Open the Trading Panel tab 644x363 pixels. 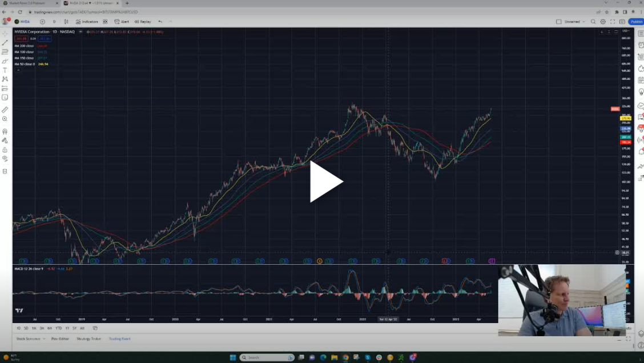pyautogui.click(x=119, y=339)
